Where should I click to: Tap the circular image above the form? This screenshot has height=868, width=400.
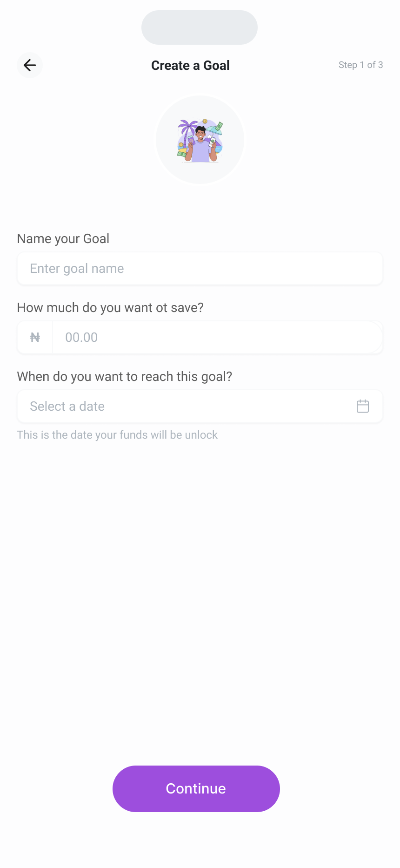[200, 139]
